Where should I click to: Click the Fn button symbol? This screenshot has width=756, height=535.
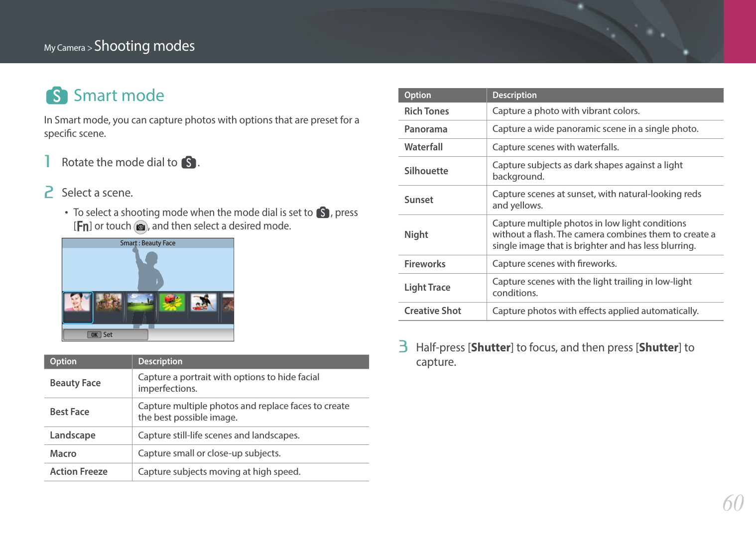pyautogui.click(x=83, y=226)
